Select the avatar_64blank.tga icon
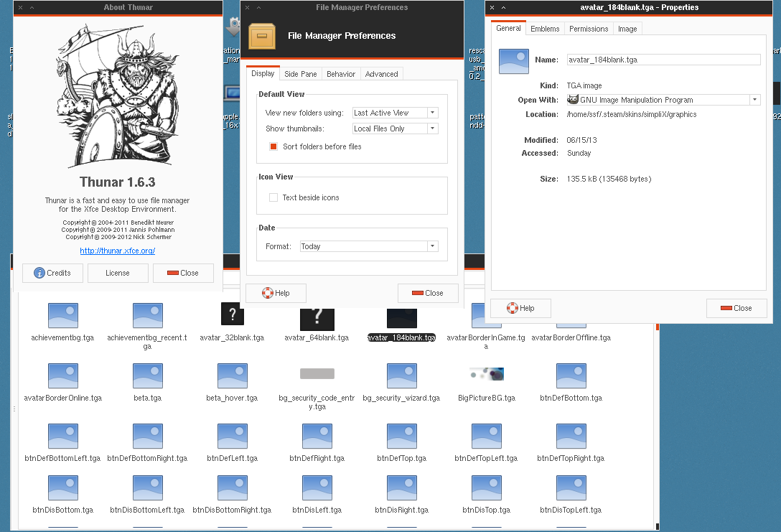This screenshot has width=781, height=532. [x=317, y=317]
